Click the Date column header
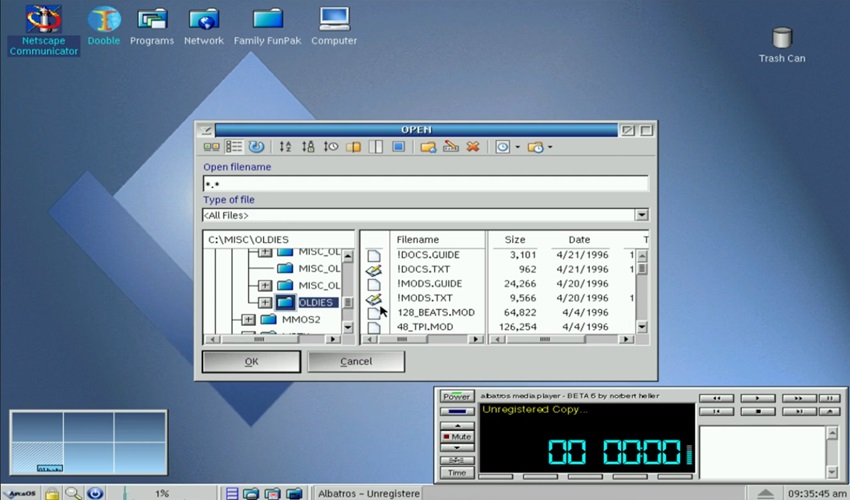Screen dimensions: 850x500 click(579, 240)
